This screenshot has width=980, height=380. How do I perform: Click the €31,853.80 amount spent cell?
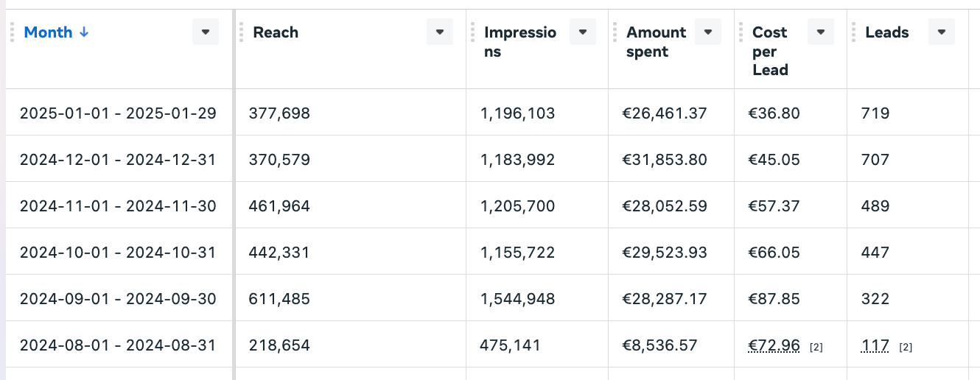(x=665, y=160)
